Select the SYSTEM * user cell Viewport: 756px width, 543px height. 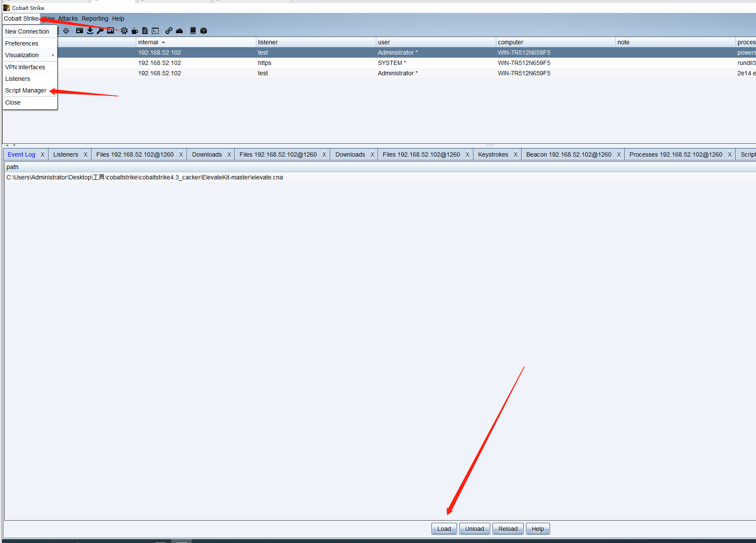point(436,63)
